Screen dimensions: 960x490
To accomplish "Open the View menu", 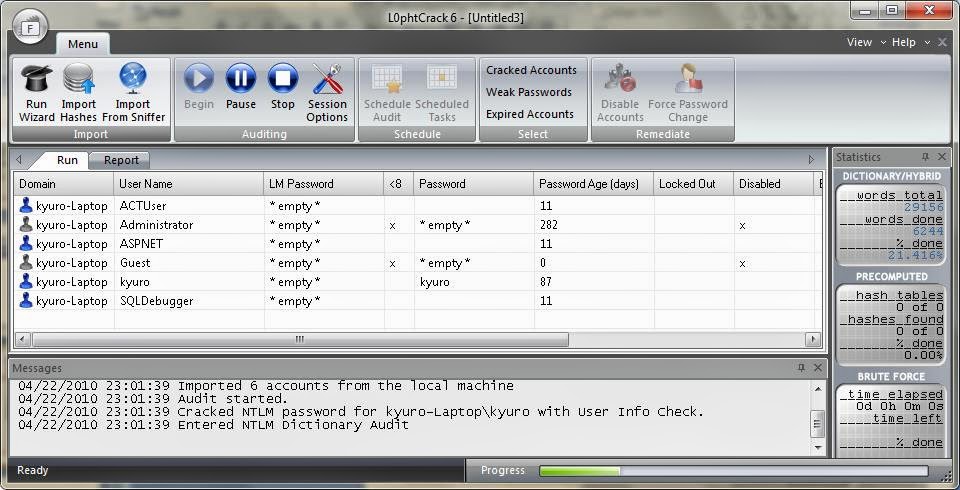I will [x=859, y=42].
